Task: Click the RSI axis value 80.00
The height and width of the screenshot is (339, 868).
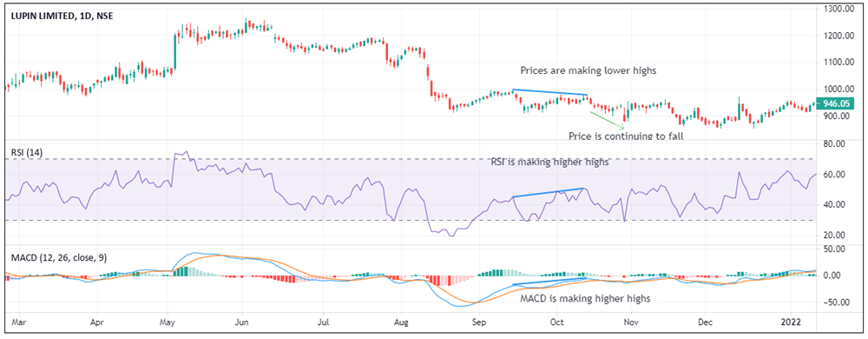Action: tap(833, 144)
